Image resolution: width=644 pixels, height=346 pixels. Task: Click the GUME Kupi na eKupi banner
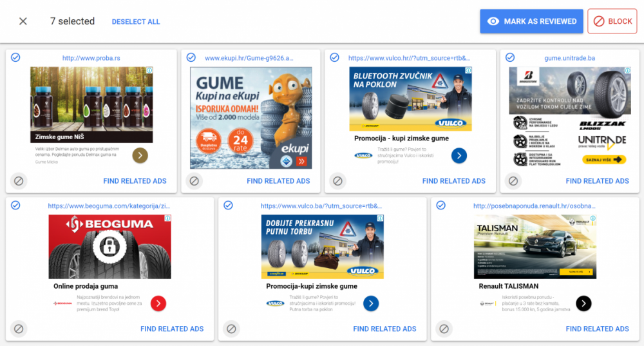[x=251, y=118]
